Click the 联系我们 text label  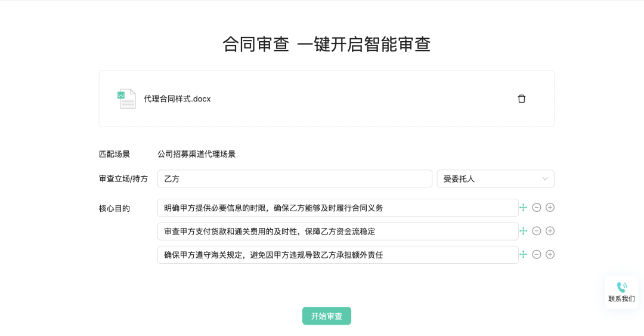coord(621,299)
